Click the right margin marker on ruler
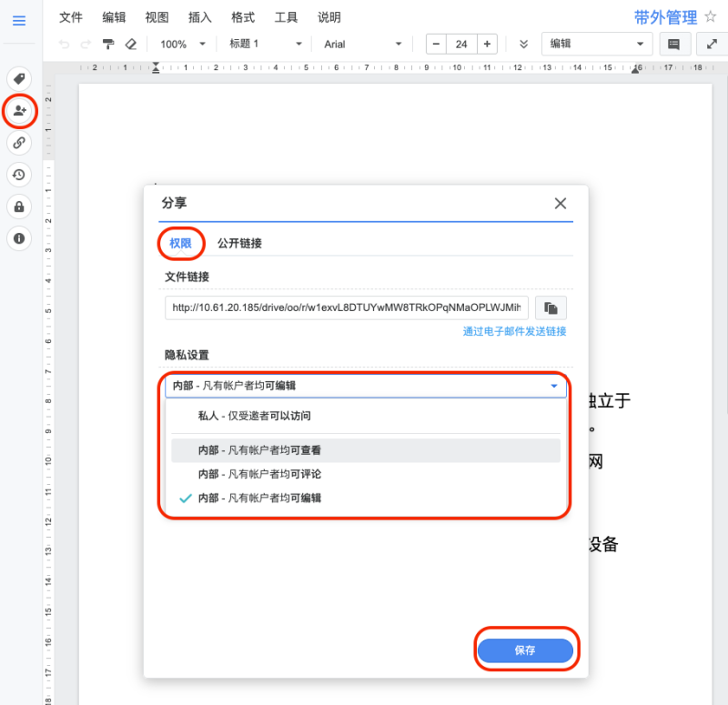 pyautogui.click(x=635, y=69)
